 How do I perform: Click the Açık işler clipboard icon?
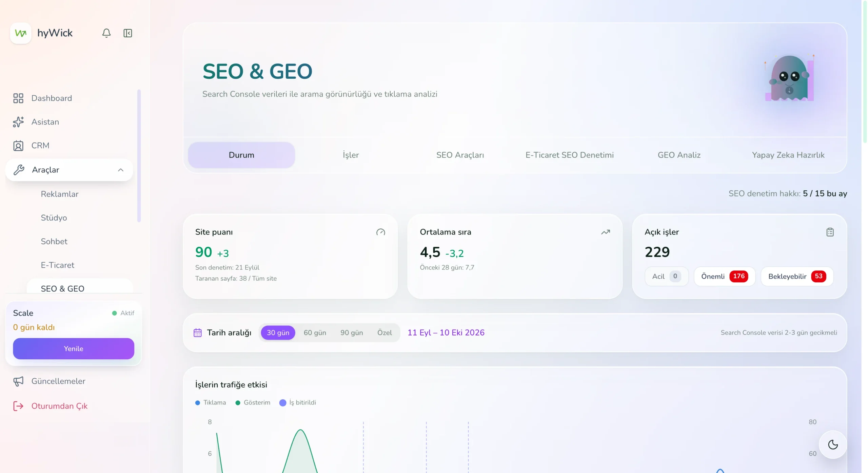(x=830, y=232)
